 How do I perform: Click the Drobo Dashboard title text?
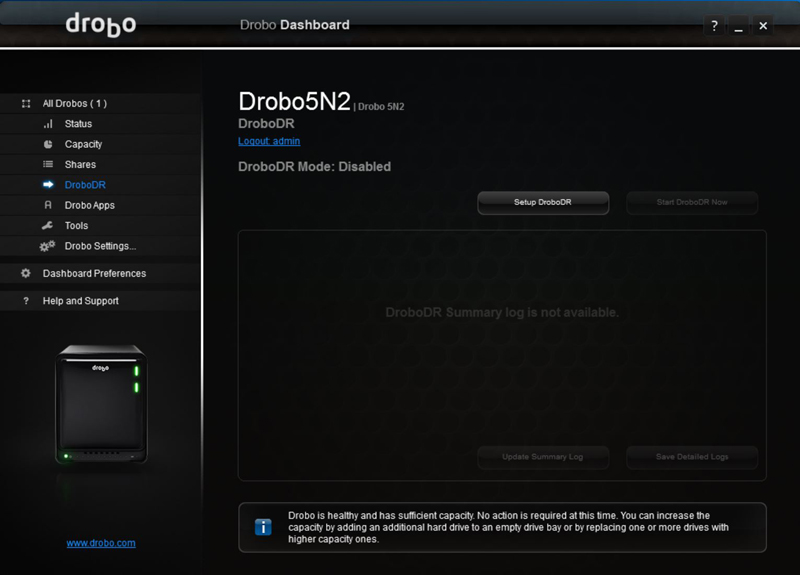click(x=294, y=25)
